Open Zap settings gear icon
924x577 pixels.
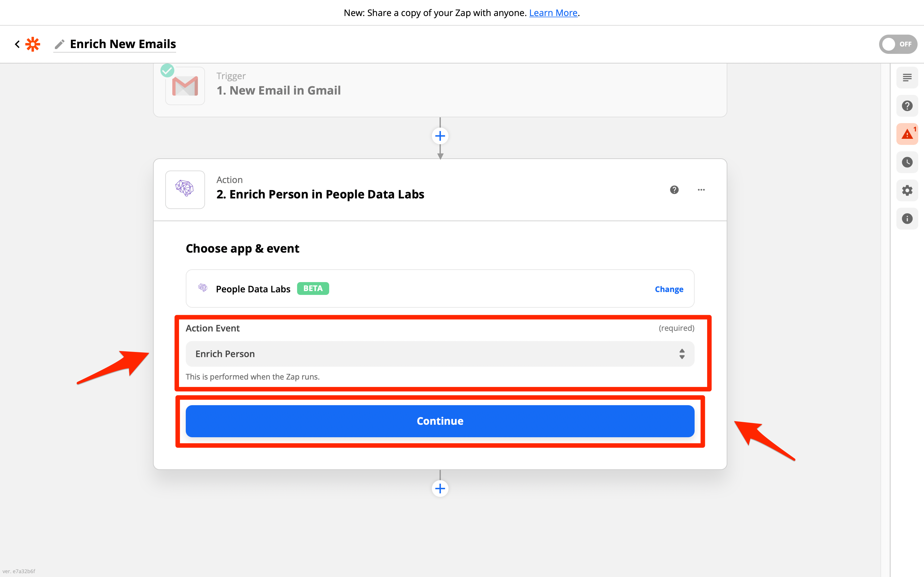907,190
